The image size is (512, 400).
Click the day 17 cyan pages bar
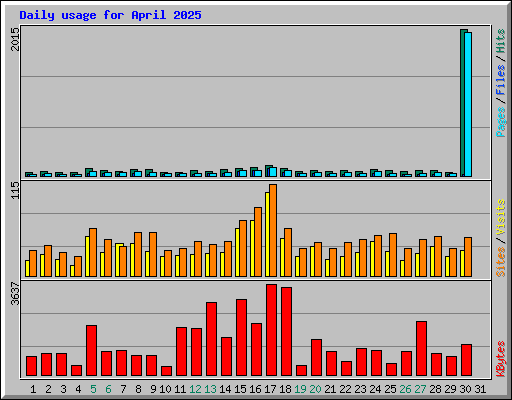(273, 172)
